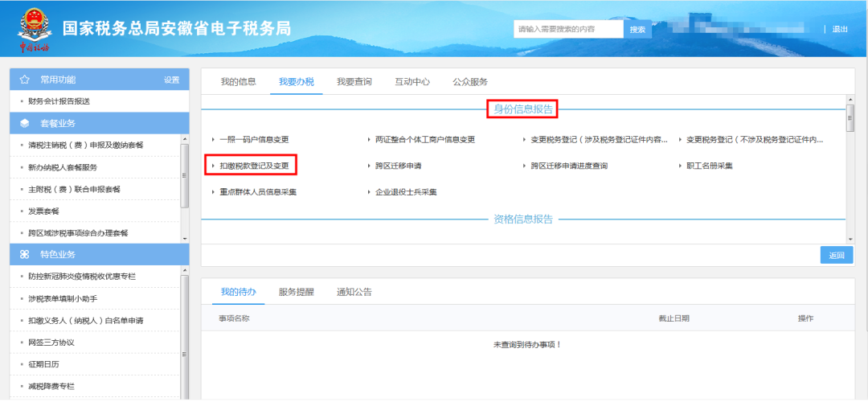Click the 未查询到待办事项！ message

527,344
